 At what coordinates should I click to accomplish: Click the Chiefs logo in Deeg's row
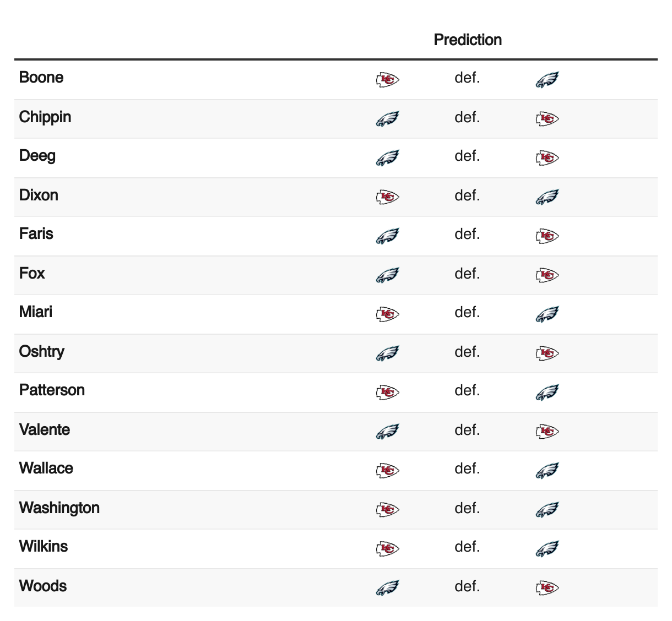(x=548, y=158)
